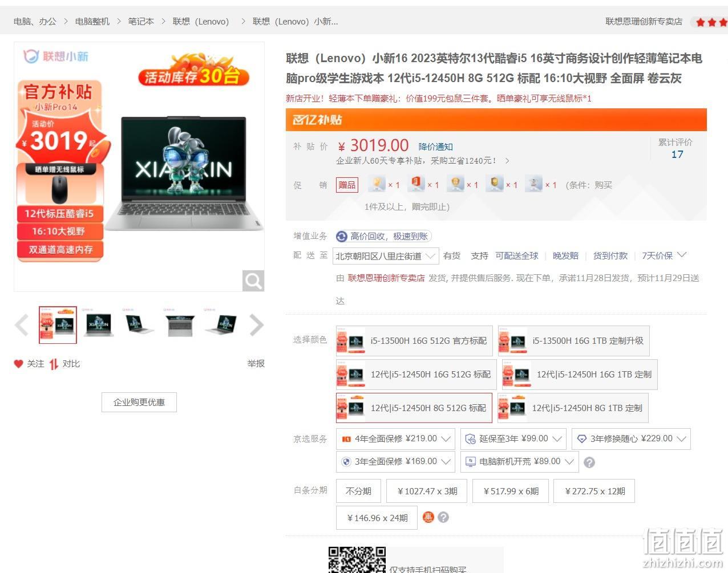Choose the 12代 i5-12450H 8G 1TB 定制 configuration
This screenshot has width=728, height=573.
click(x=573, y=408)
